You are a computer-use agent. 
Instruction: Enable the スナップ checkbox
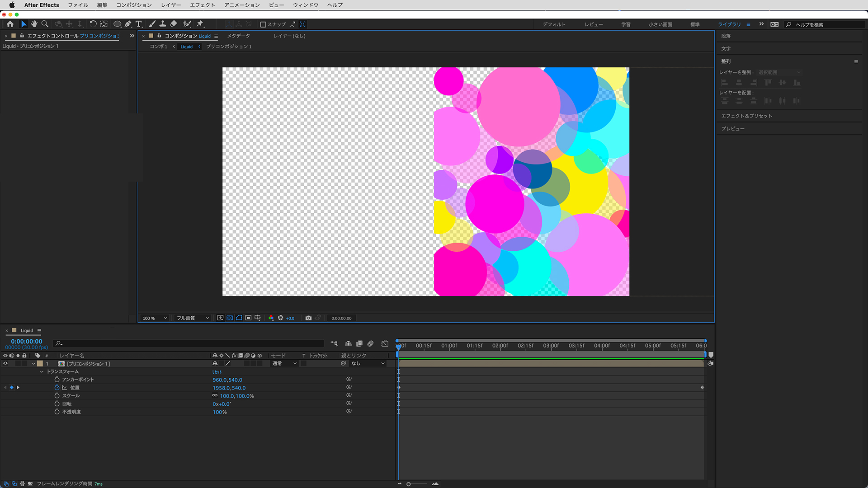[263, 24]
